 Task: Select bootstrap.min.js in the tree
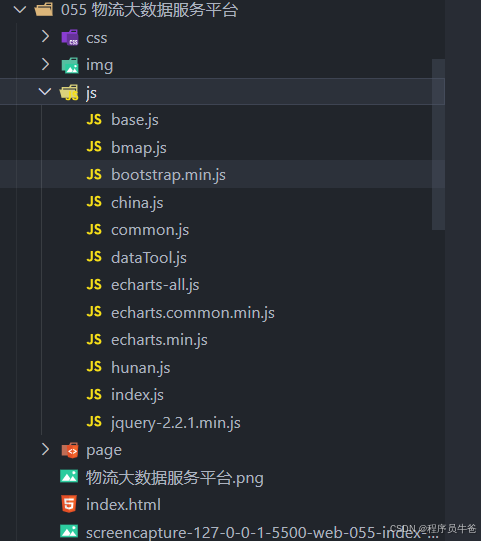168,175
